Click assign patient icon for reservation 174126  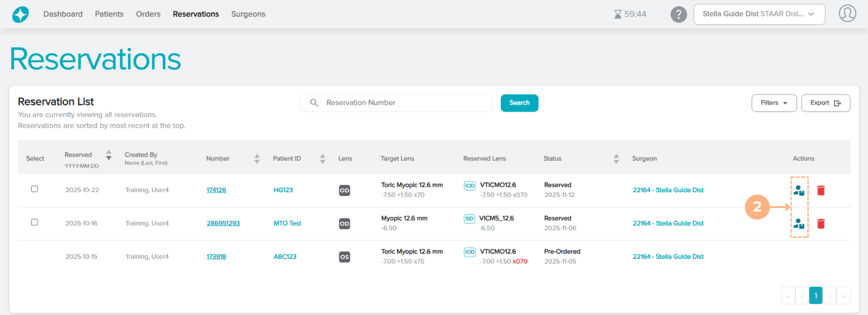click(799, 190)
